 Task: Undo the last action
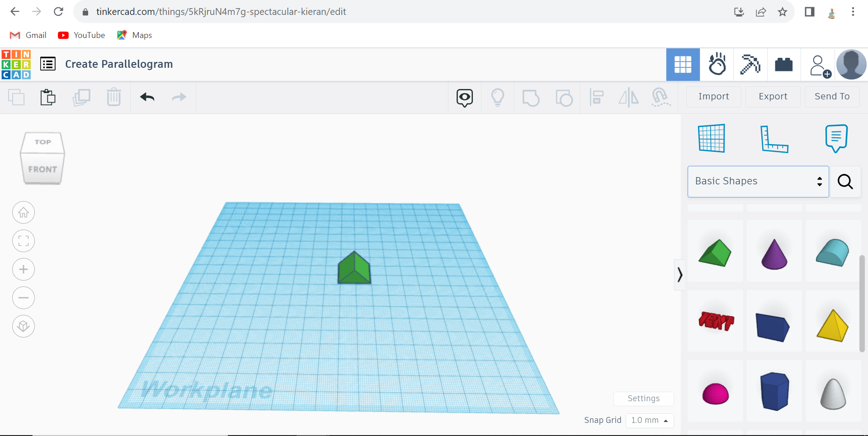click(147, 97)
